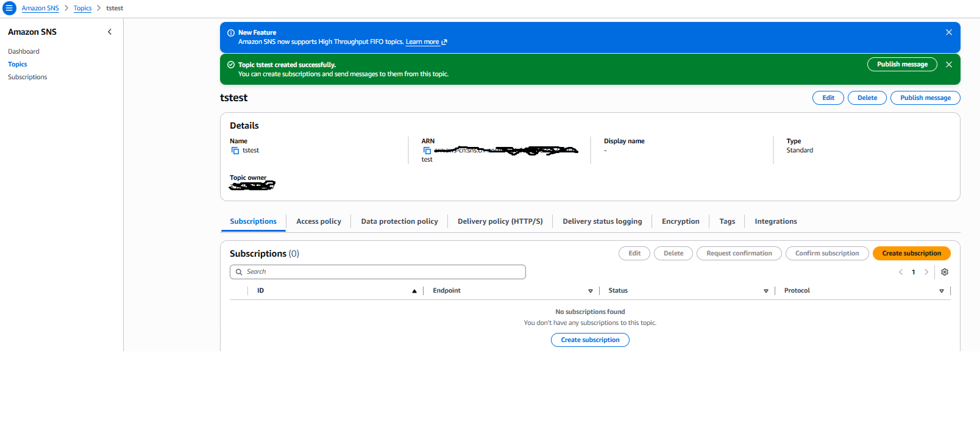Go to previous page of subscriptions

(x=901, y=272)
